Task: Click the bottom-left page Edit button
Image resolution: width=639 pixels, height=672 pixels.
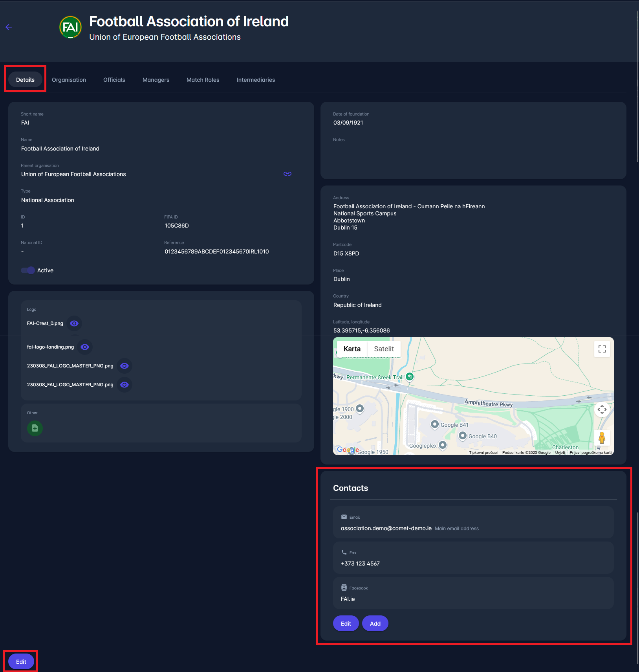Action: click(21, 662)
